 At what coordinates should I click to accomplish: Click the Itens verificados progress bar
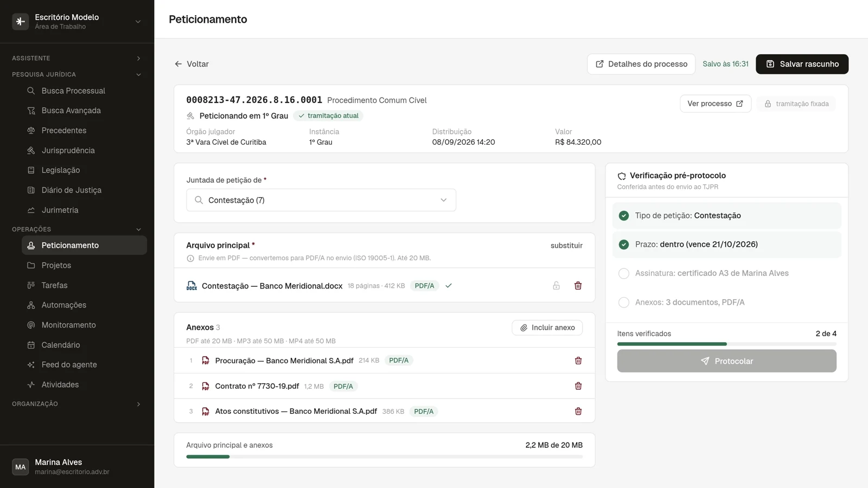point(727,344)
